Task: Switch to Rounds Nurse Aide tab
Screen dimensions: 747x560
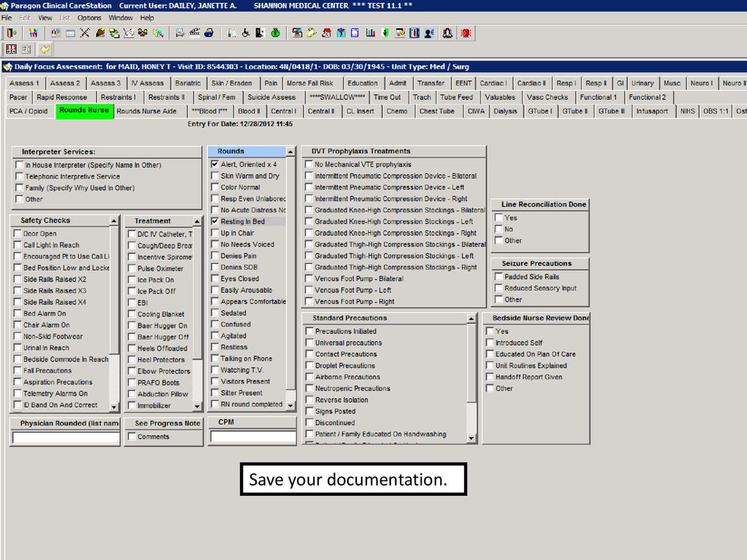Action: [146, 111]
